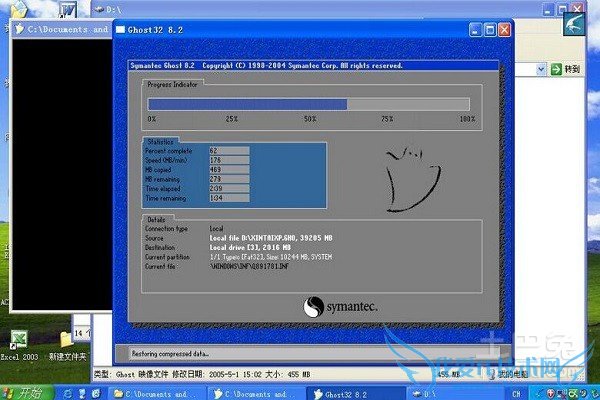Maximize the Ghost32 8.2 window
The image size is (600, 400).
pos(490,30)
